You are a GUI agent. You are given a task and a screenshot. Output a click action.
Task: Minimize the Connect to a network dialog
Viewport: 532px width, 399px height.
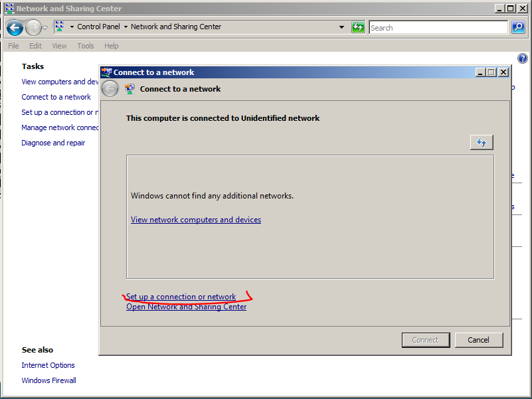pos(480,72)
